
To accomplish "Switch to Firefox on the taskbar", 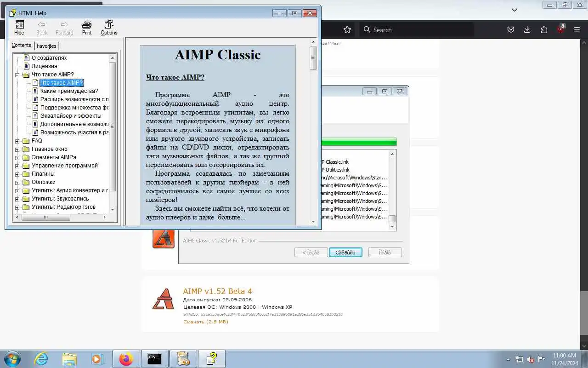I will (126, 359).
